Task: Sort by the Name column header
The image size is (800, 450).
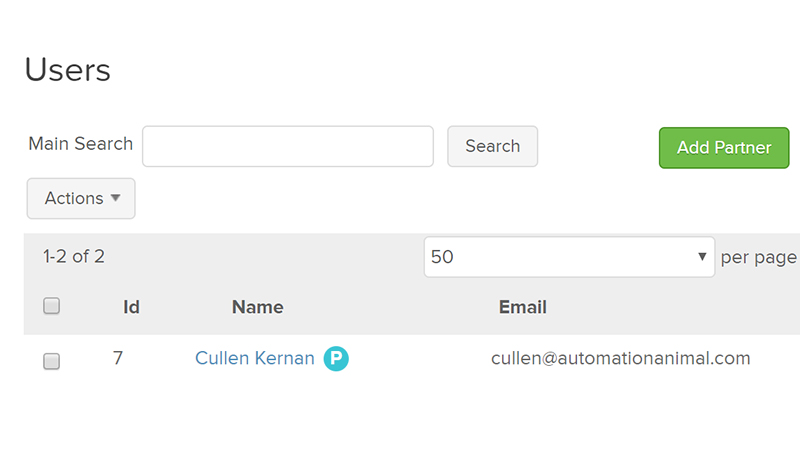Action: click(257, 307)
